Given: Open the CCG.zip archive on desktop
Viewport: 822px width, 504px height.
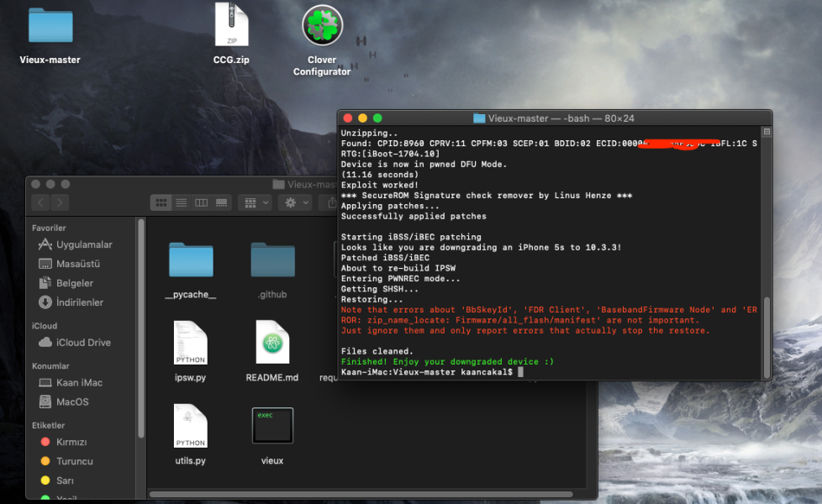Looking at the screenshot, I should pyautogui.click(x=231, y=26).
